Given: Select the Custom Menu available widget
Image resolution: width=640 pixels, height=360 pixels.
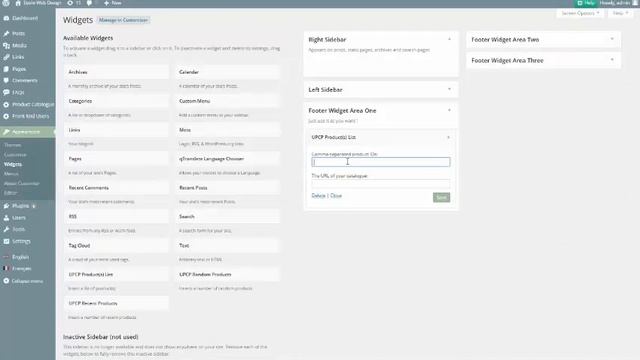Looking at the screenshot, I should point(228,101).
